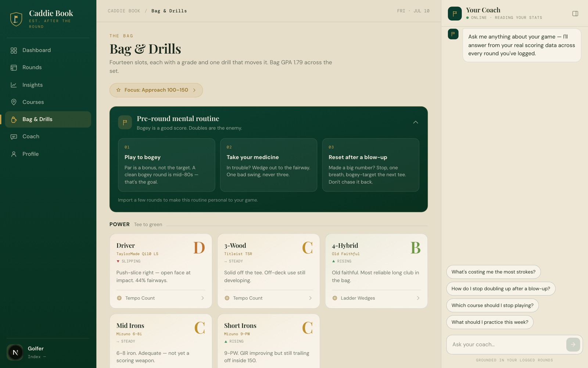Open 4-Hybrid drill via its chevron
This screenshot has width=588, height=368.
(418, 298)
